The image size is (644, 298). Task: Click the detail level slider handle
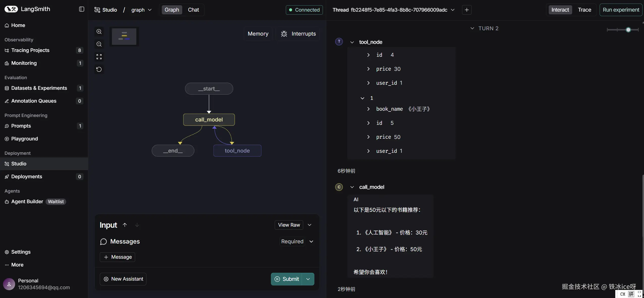[628, 30]
